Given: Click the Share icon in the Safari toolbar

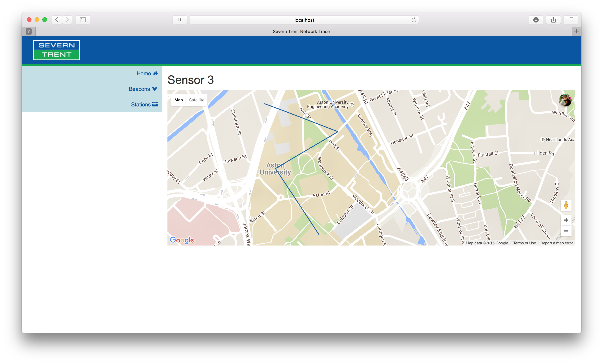Looking at the screenshot, I should [x=553, y=20].
